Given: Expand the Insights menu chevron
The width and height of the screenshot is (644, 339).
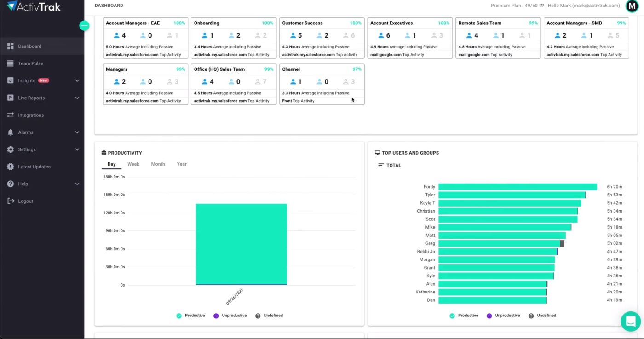Looking at the screenshot, I should tap(77, 81).
